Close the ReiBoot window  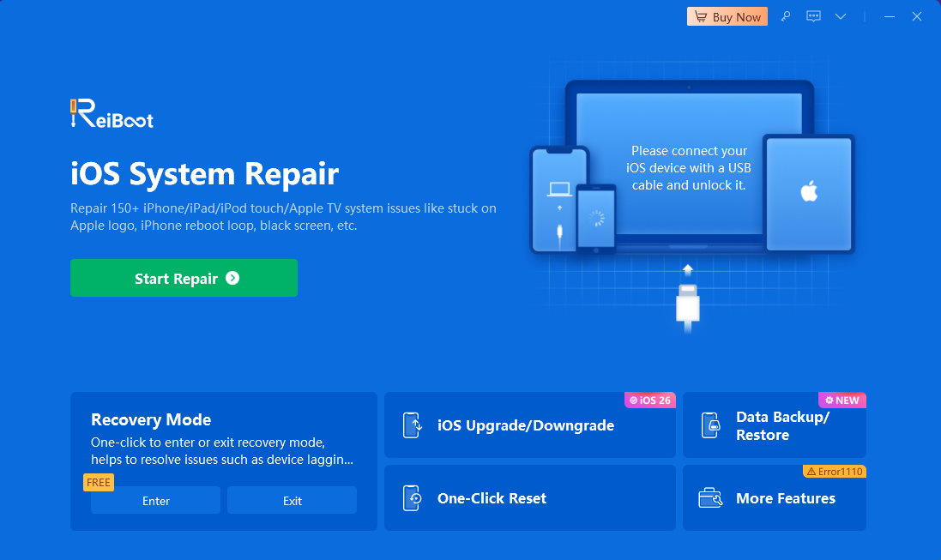click(x=917, y=17)
